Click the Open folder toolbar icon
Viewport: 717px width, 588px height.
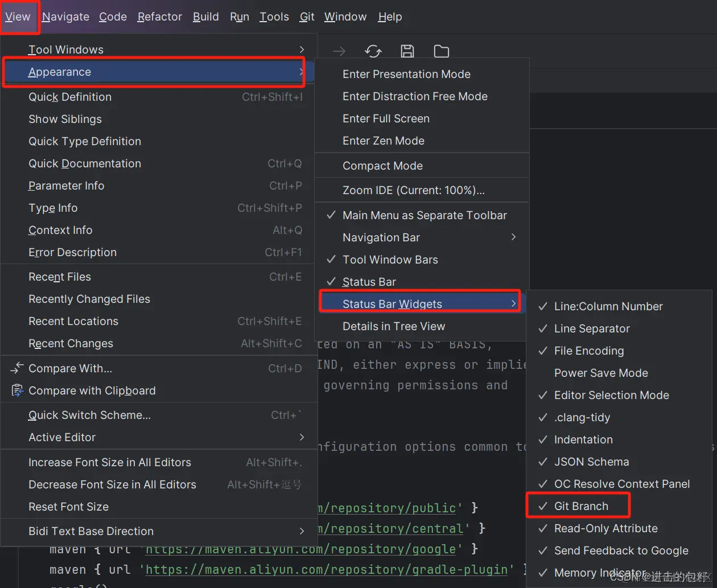coord(442,52)
